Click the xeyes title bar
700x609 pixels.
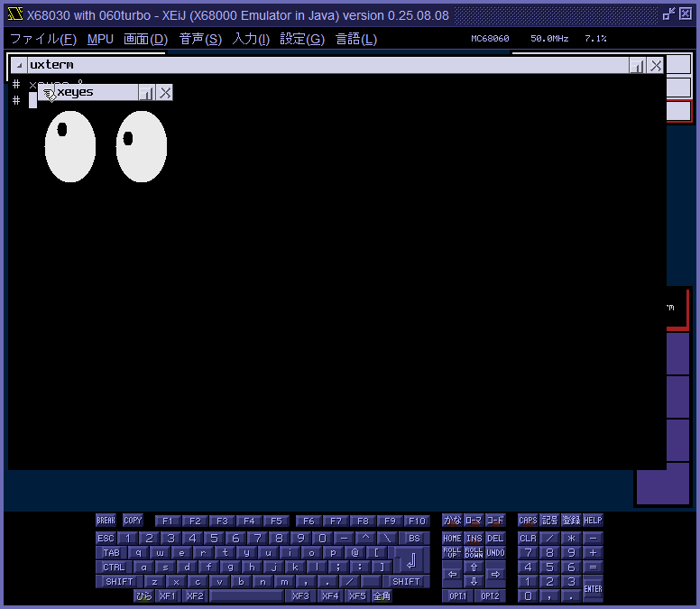97,93
